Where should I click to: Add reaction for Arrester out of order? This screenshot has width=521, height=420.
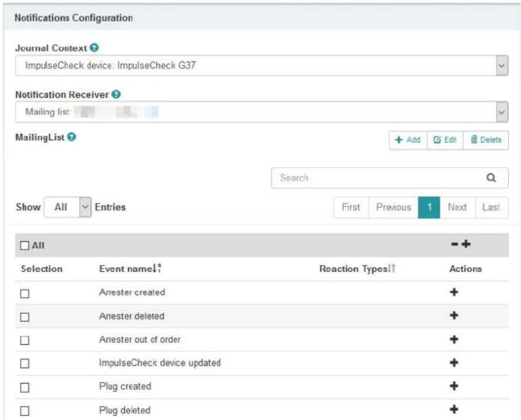(454, 339)
